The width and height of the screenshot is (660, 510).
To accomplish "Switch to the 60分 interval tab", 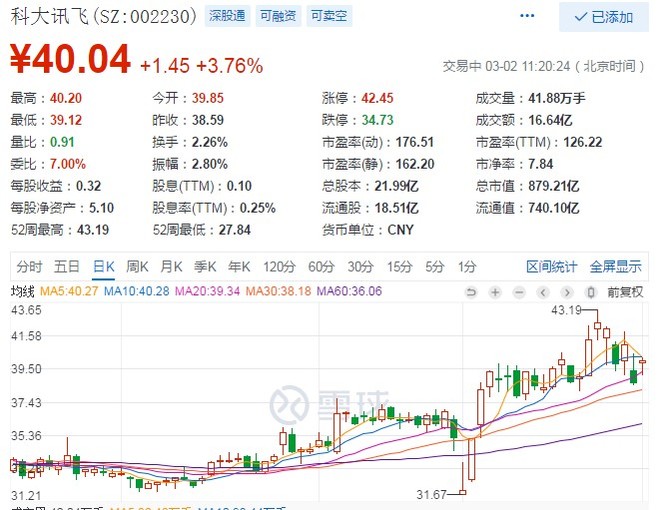I will [x=321, y=267].
